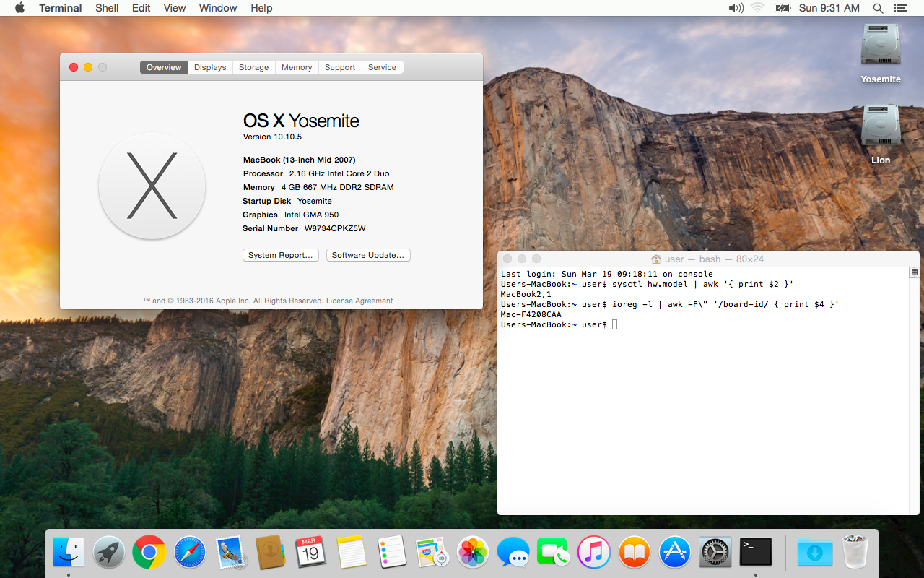Switch to the Displays tab
Screen dimensions: 924x578
point(210,67)
